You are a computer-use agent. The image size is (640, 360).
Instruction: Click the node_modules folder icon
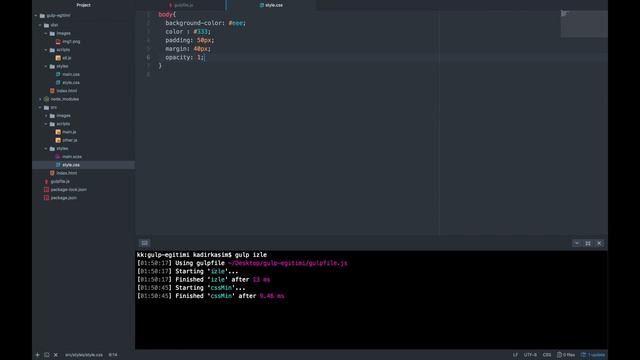pos(47,99)
